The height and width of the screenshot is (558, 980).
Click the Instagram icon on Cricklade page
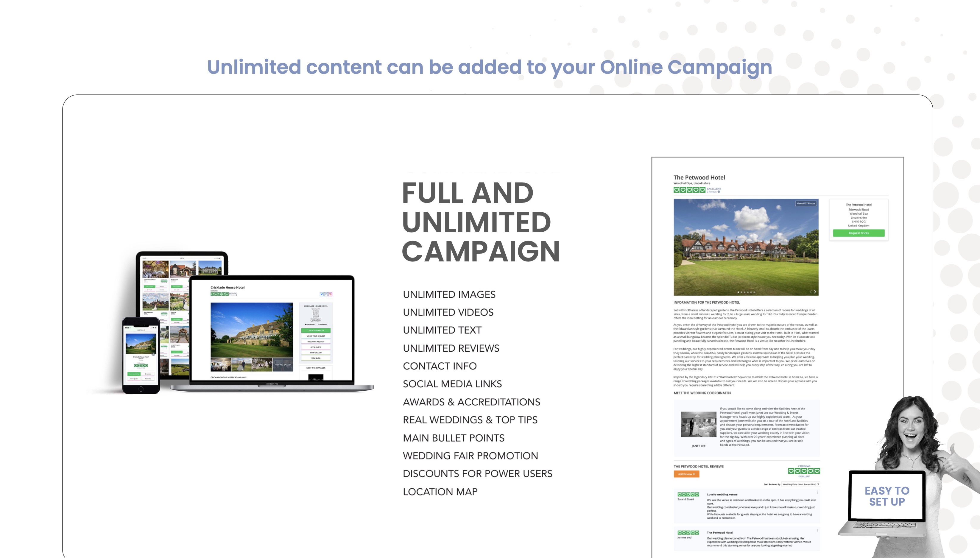(330, 294)
